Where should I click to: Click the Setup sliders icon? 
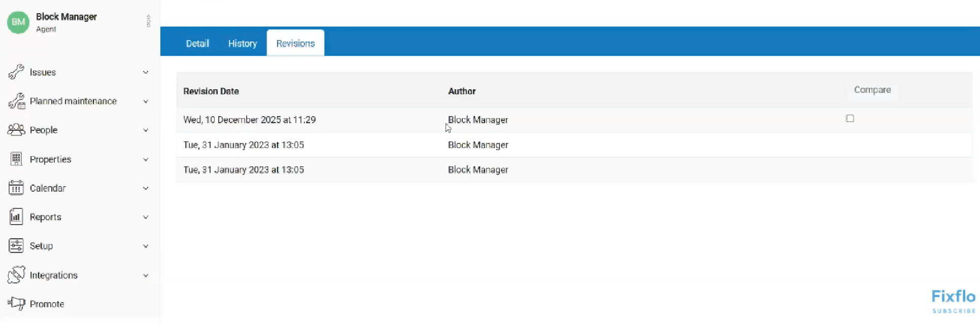pos(16,246)
